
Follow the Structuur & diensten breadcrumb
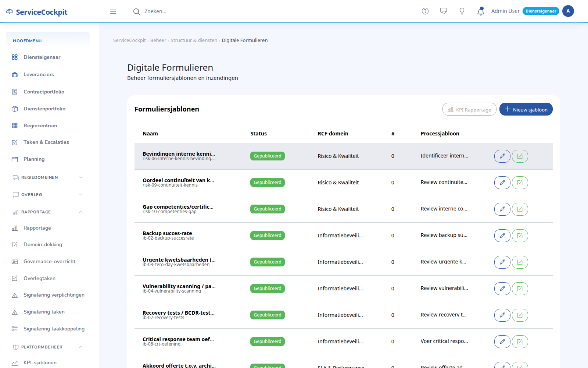point(194,40)
